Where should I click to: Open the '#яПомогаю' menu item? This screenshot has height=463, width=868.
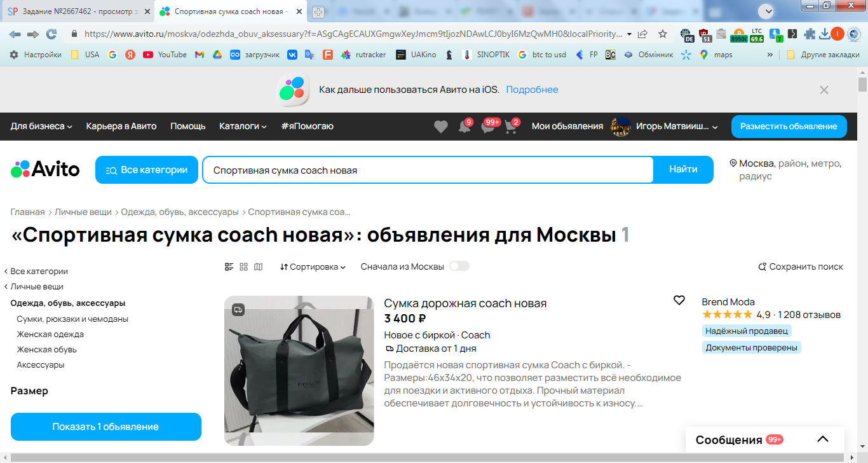click(307, 127)
